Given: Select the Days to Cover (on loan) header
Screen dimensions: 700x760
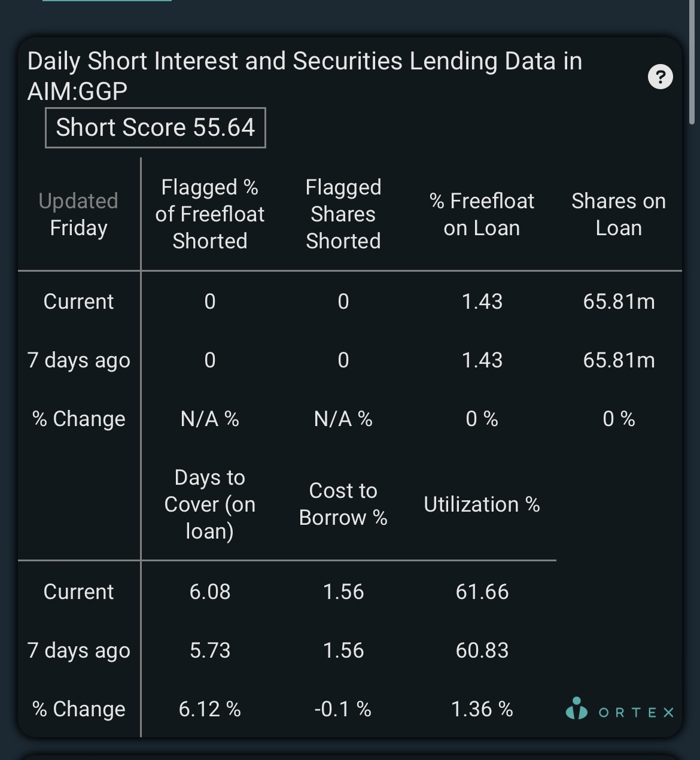Looking at the screenshot, I should click(x=210, y=504).
